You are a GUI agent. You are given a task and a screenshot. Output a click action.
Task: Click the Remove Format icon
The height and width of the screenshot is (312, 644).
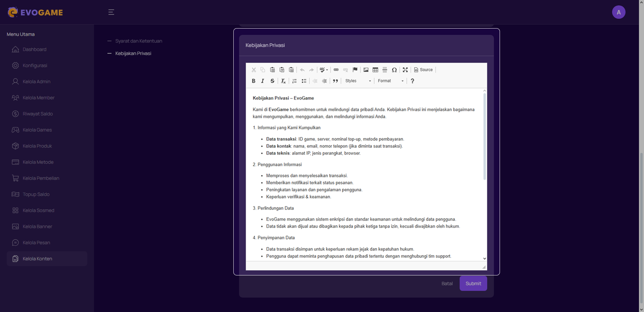pos(283,81)
